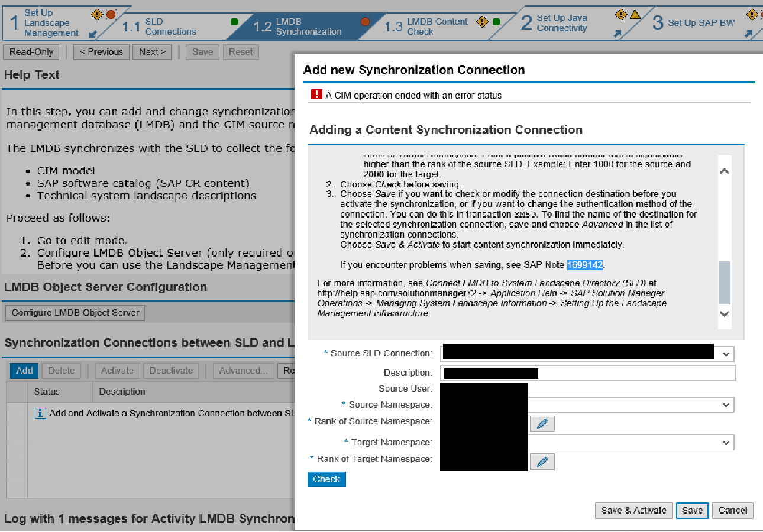Click the 'LMDB Object Server Configuration' heading
The width and height of the screenshot is (763, 532).
click(x=105, y=287)
